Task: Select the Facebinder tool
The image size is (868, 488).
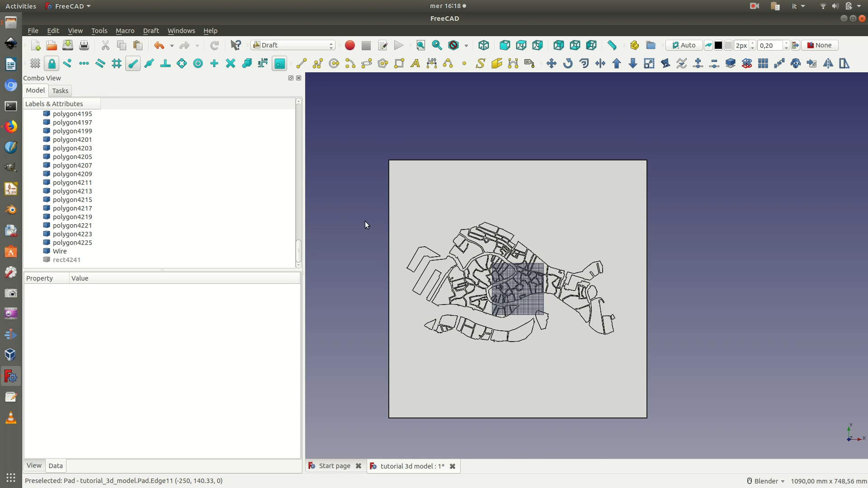Action: 497,64
